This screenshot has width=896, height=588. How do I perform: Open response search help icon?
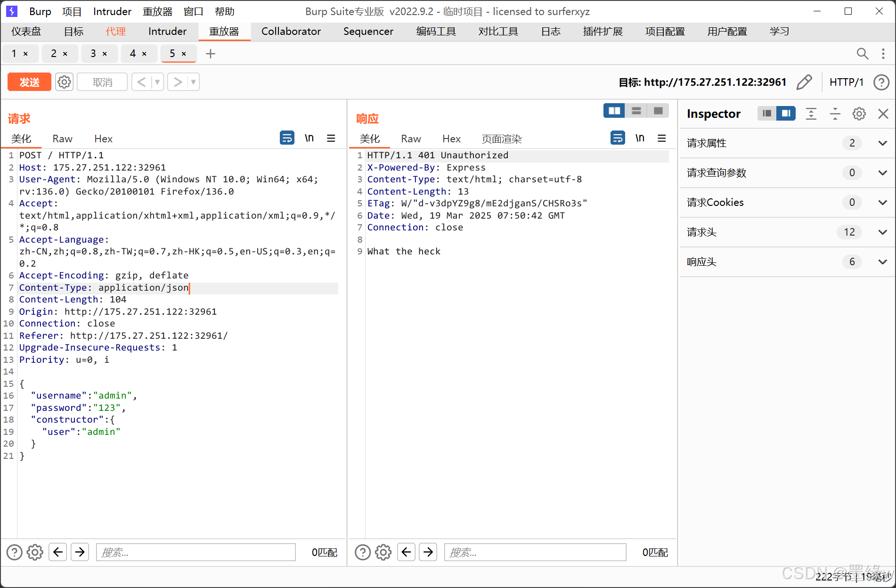point(363,552)
